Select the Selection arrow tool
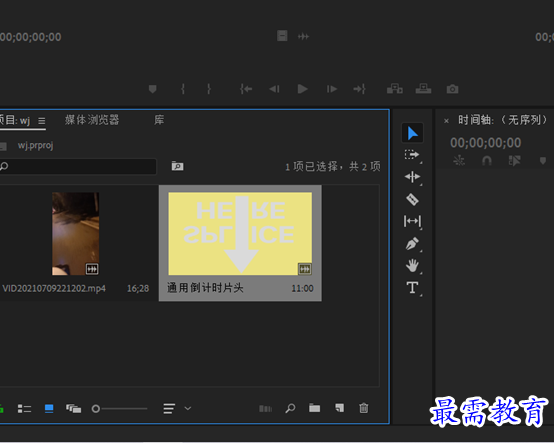554x443 pixels. [412, 133]
